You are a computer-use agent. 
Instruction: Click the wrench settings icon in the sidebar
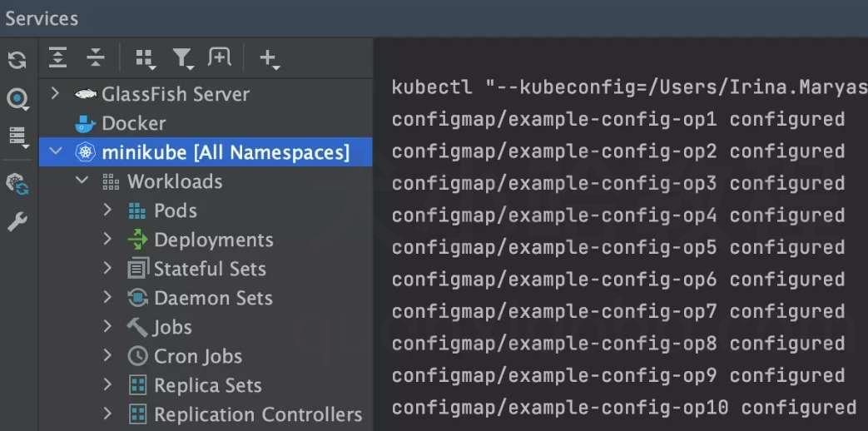click(17, 222)
